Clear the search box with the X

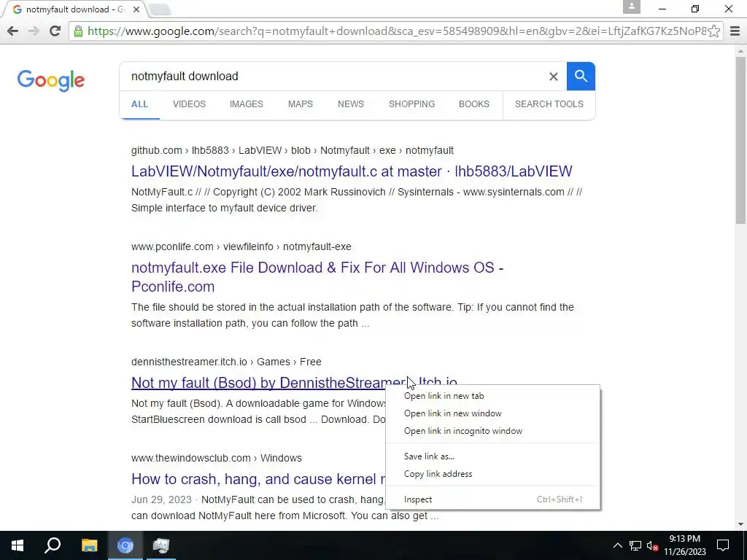553,76
